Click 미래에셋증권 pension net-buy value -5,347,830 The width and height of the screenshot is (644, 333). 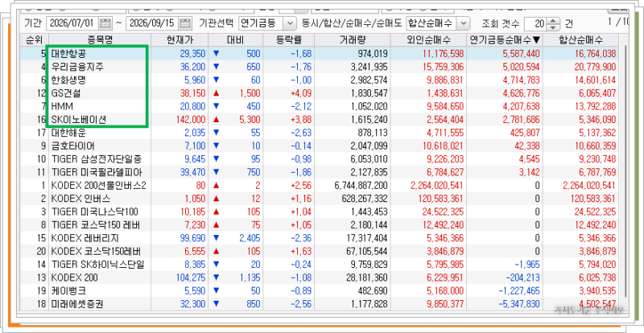tap(518, 304)
